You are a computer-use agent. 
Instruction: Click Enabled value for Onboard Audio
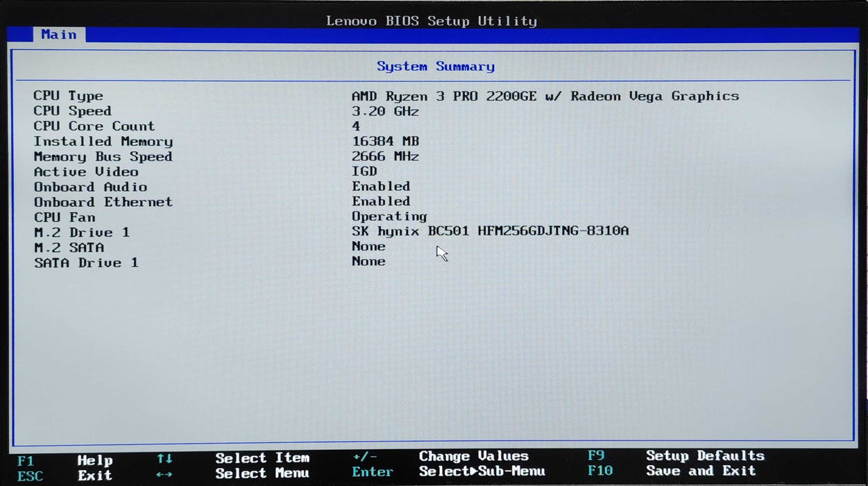pos(381,186)
